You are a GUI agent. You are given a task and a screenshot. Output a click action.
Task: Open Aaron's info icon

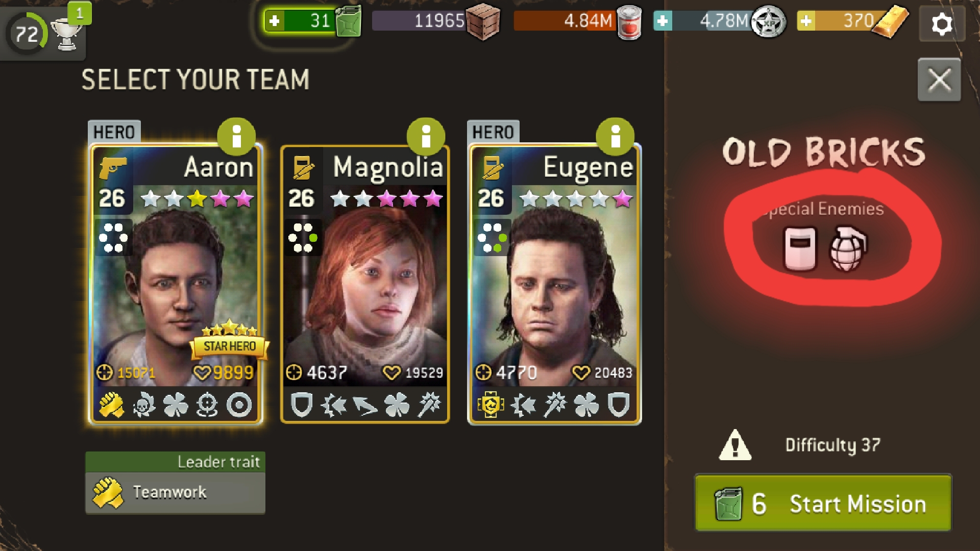click(x=236, y=137)
